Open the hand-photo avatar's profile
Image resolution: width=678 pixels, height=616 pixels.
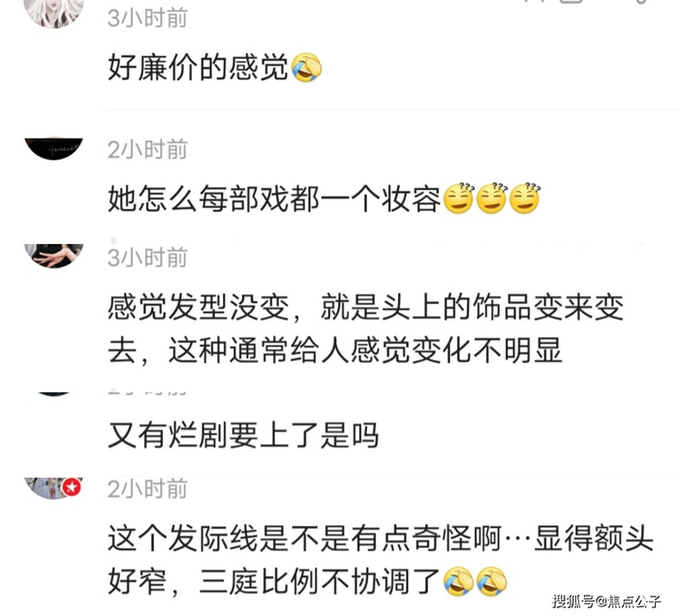(x=53, y=256)
